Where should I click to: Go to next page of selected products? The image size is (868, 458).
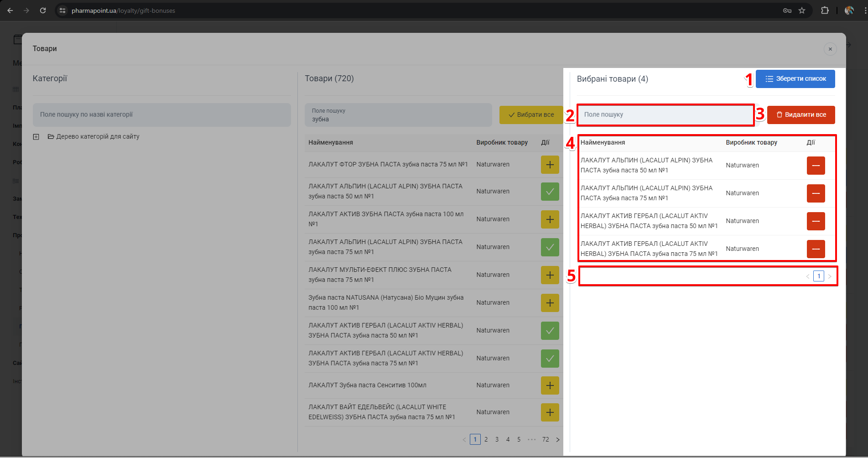(x=830, y=276)
